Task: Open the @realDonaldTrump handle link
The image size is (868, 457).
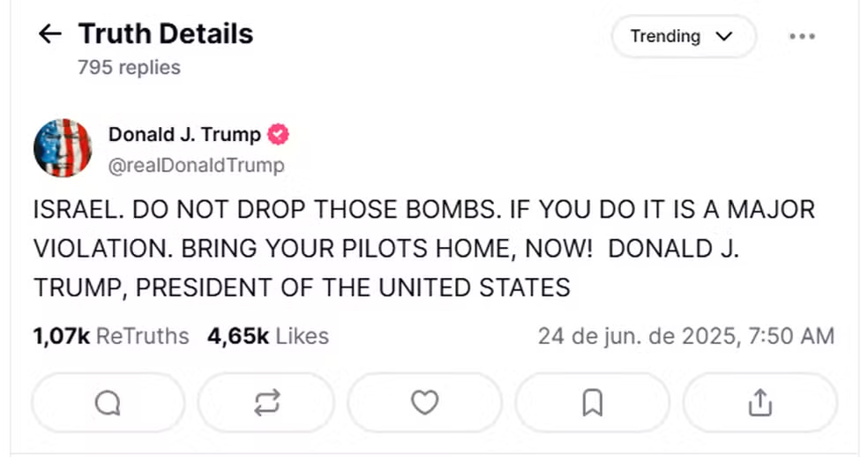Action: (x=197, y=166)
